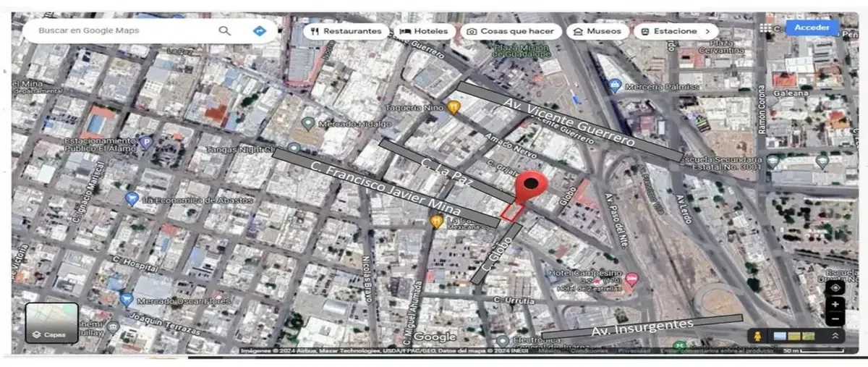Screen dimensions: 868x367
Task: Open the Google apps grid
Action: click(x=765, y=28)
